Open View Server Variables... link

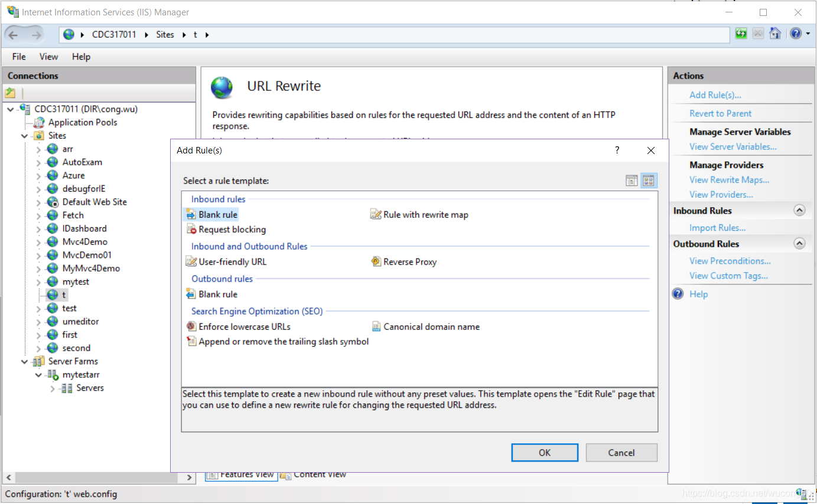point(733,146)
